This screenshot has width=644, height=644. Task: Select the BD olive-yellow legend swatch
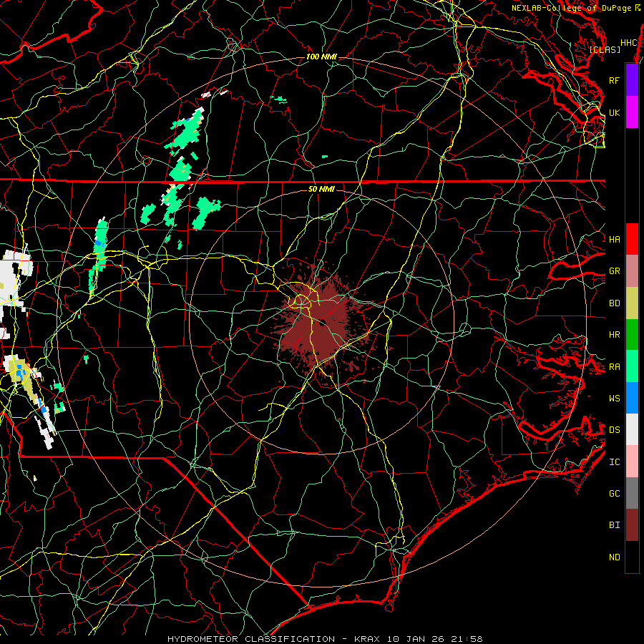[632, 303]
